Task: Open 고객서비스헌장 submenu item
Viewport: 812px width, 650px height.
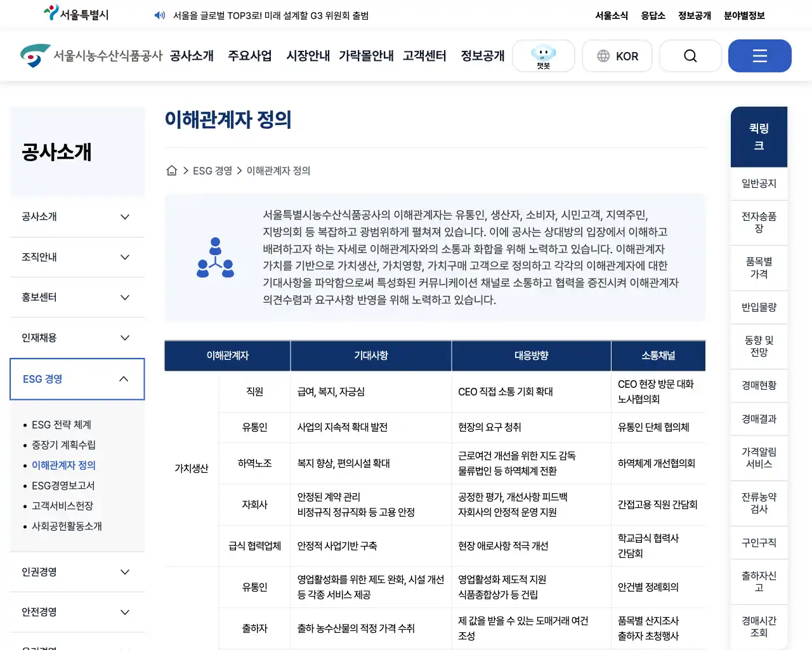Action: (62, 506)
